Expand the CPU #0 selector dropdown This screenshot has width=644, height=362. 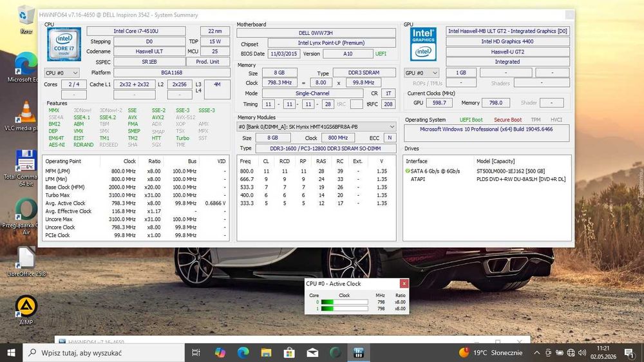pyautogui.click(x=62, y=73)
